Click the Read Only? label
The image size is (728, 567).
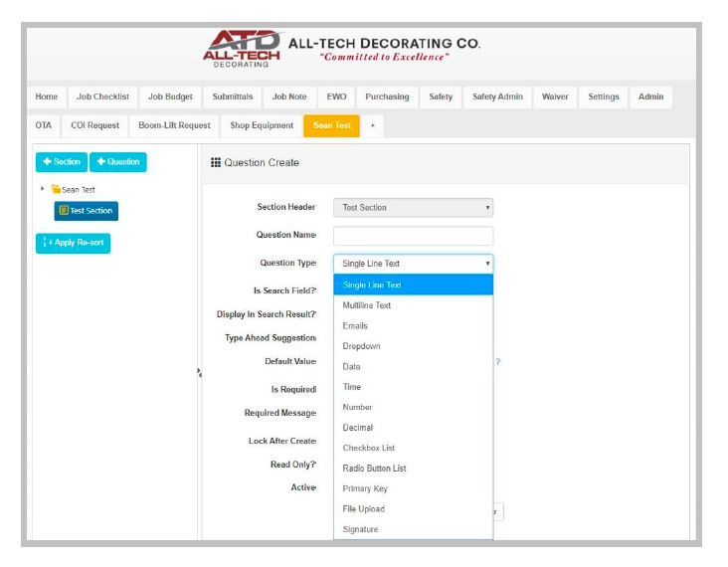[x=293, y=465]
